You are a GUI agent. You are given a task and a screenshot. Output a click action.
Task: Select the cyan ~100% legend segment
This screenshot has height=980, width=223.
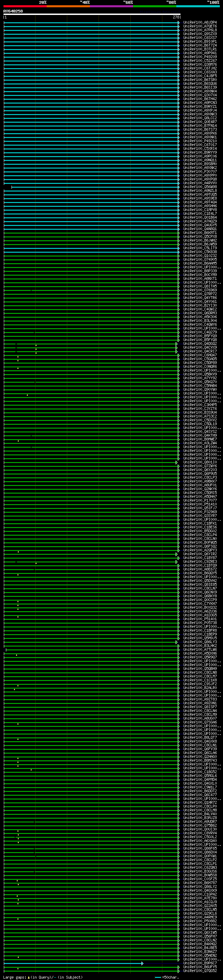click(x=198, y=7)
